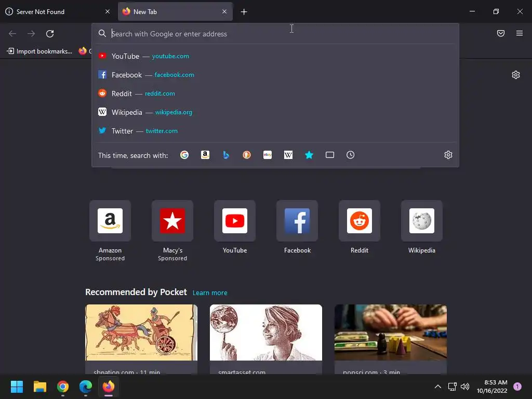
Task: Launch Microsoft Edge from taskbar
Action: click(86, 387)
